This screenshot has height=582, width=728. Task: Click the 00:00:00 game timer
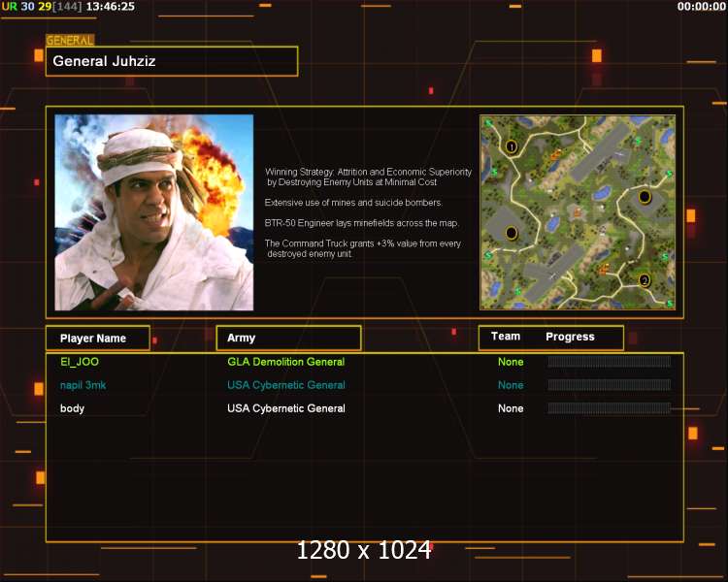701,7
